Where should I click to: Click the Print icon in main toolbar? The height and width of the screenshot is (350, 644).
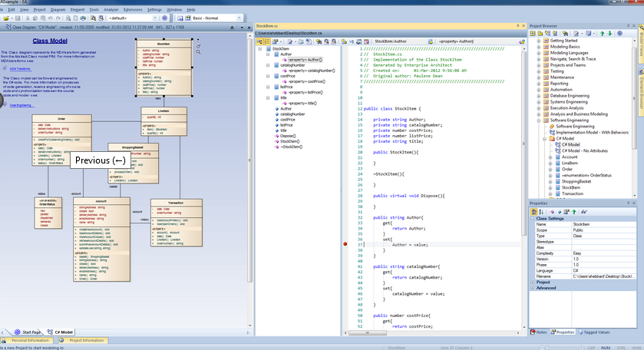click(x=83, y=18)
